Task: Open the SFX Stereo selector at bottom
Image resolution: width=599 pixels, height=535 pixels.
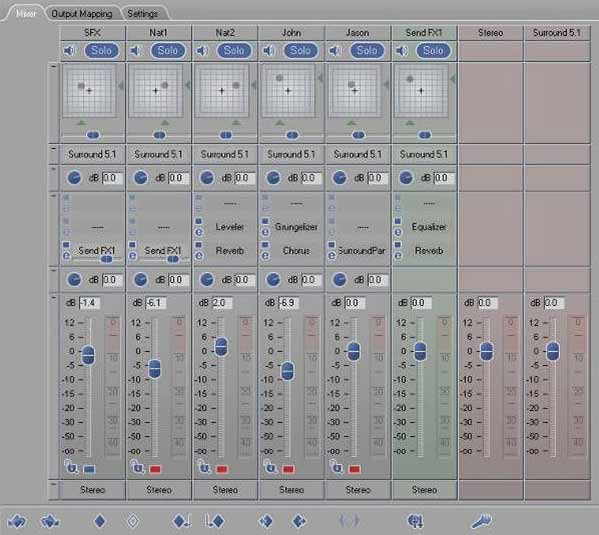Action: coord(92,490)
